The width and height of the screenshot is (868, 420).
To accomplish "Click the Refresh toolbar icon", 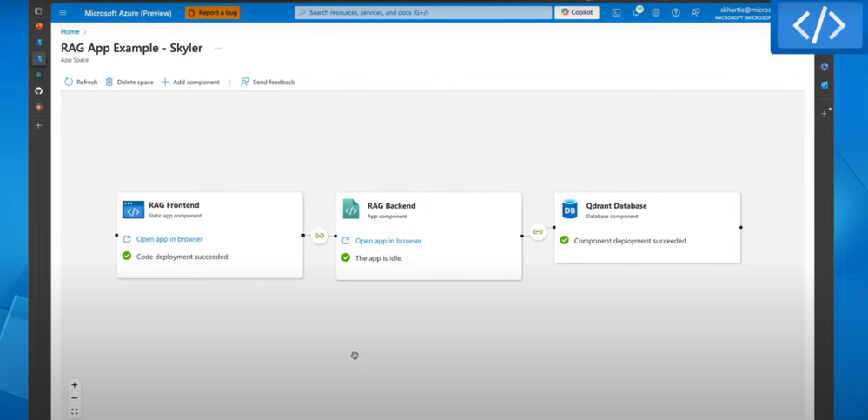I will [x=69, y=82].
